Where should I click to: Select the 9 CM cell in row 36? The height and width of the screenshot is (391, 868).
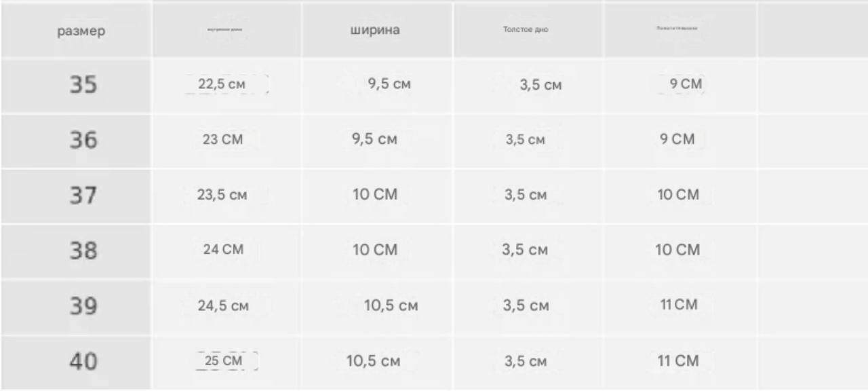677,139
